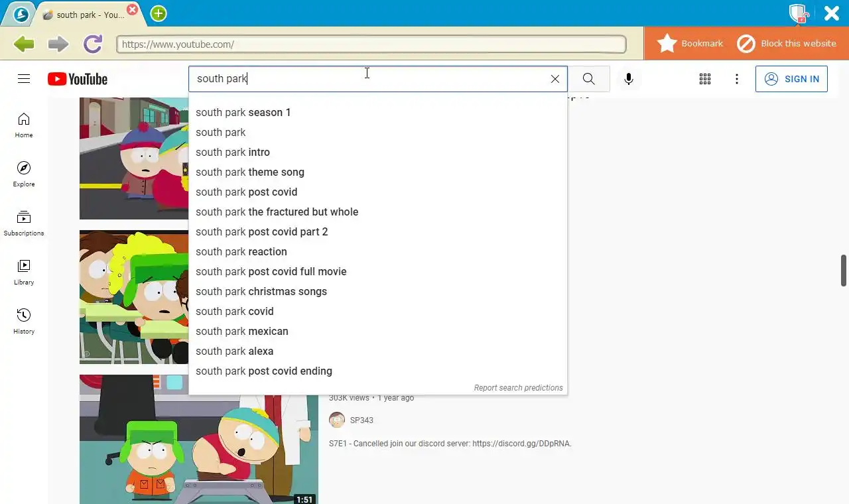Sign in to YouTube
This screenshot has height=504, width=849.
pyautogui.click(x=791, y=79)
